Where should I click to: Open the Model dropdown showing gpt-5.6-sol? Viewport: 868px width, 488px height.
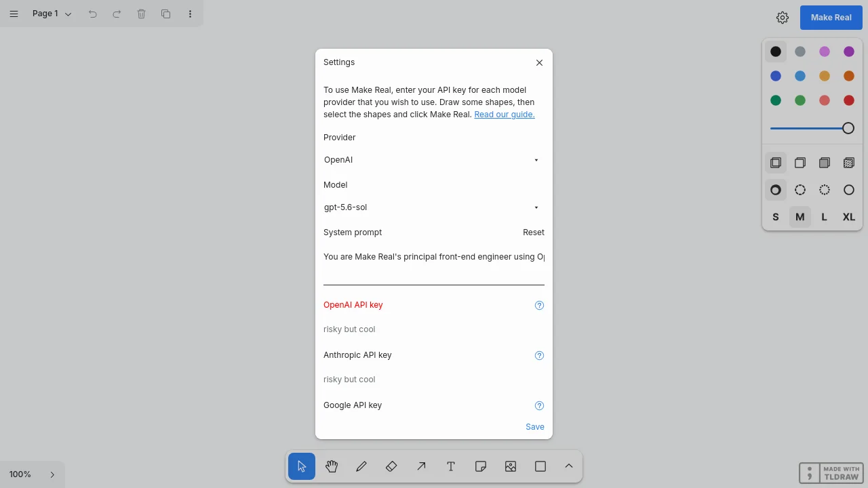(434, 207)
